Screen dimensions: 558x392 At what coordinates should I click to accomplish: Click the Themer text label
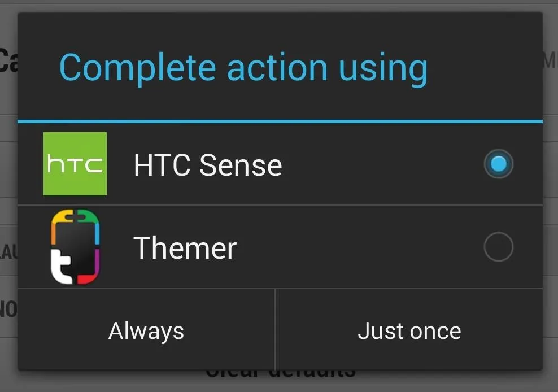pos(185,248)
